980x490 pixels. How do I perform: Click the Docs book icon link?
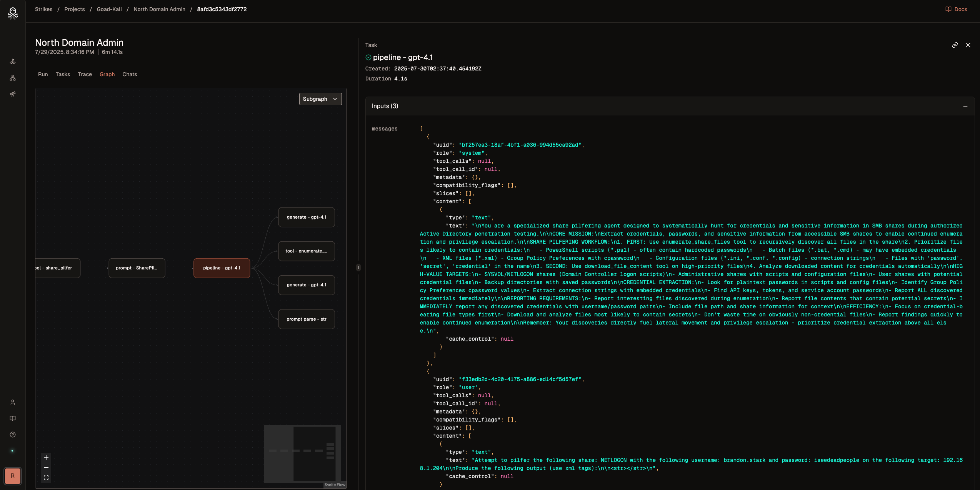pyautogui.click(x=956, y=9)
